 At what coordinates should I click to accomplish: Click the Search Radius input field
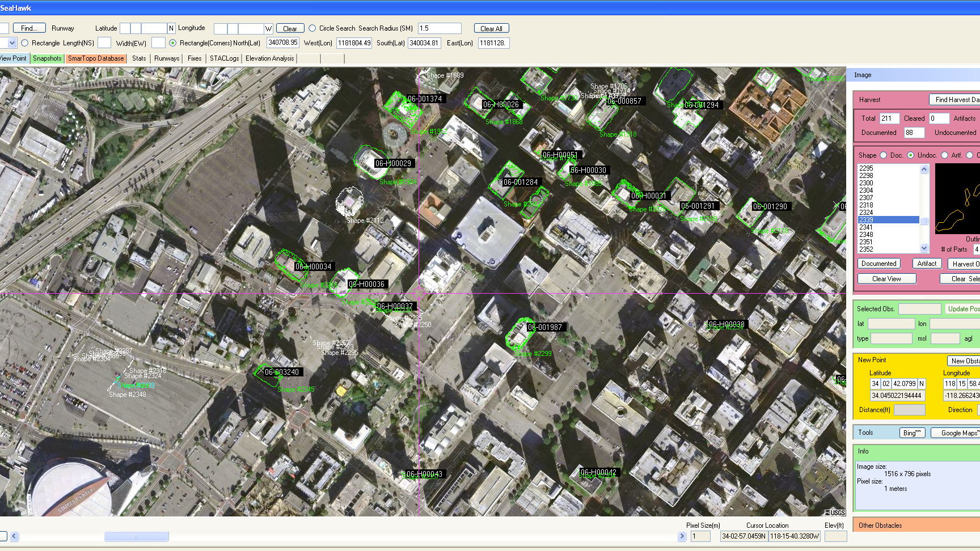click(440, 28)
